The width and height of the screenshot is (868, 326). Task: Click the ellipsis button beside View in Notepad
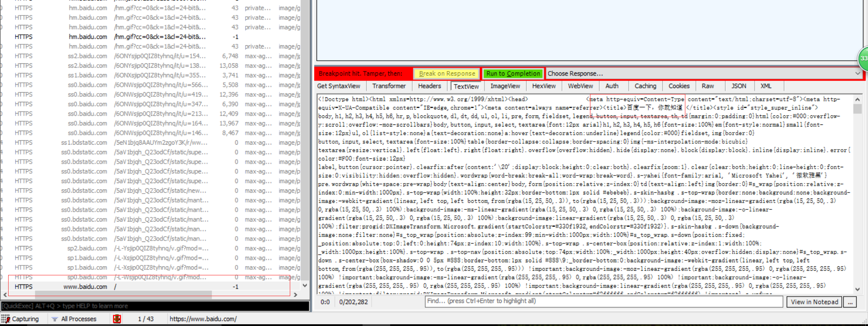pos(850,302)
